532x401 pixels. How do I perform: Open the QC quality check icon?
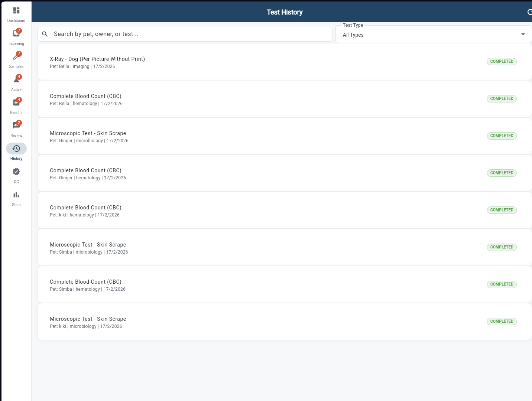[x=16, y=172]
